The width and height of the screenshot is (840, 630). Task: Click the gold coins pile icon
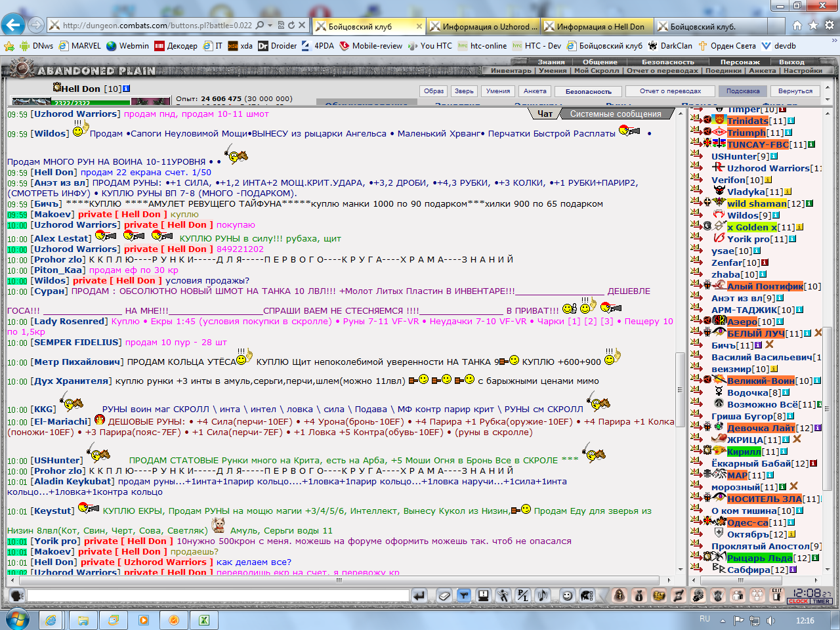[x=658, y=595]
